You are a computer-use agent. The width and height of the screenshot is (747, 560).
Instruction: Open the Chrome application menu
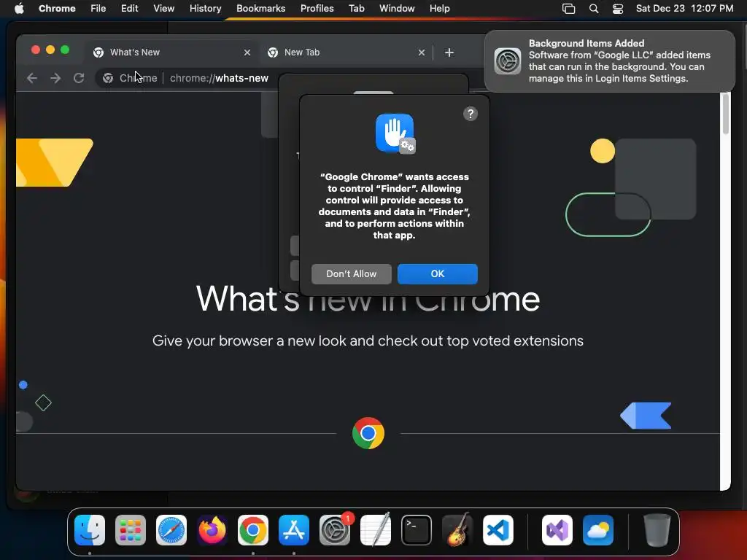click(x=57, y=9)
